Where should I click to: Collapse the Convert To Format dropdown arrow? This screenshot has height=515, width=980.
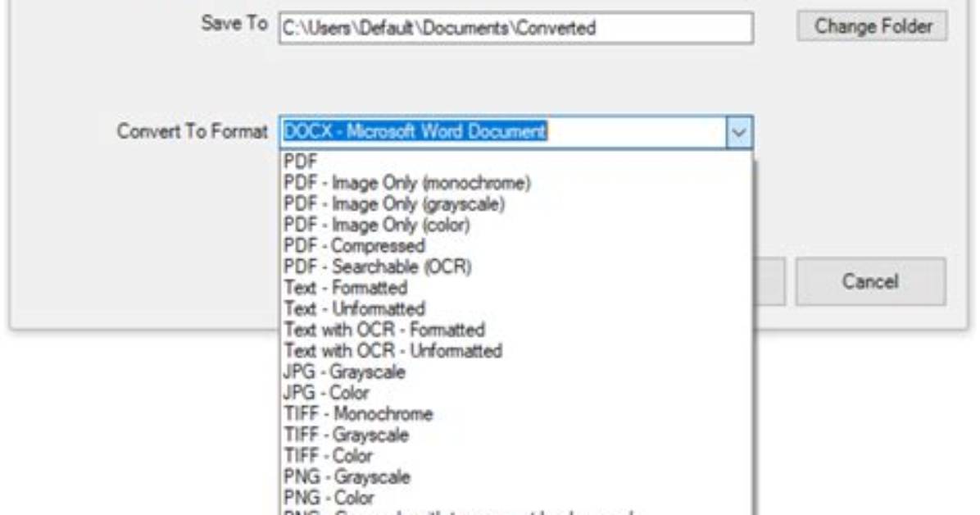click(x=739, y=133)
